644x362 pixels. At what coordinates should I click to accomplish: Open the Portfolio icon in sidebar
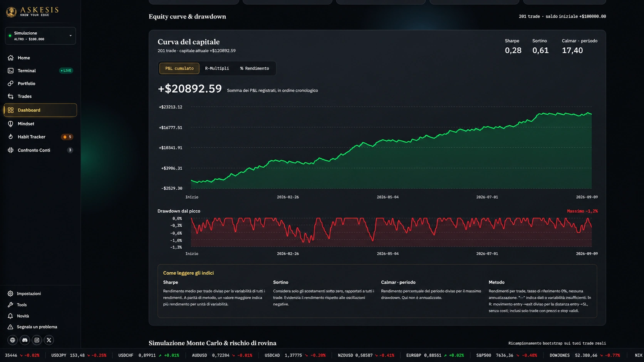click(x=11, y=83)
